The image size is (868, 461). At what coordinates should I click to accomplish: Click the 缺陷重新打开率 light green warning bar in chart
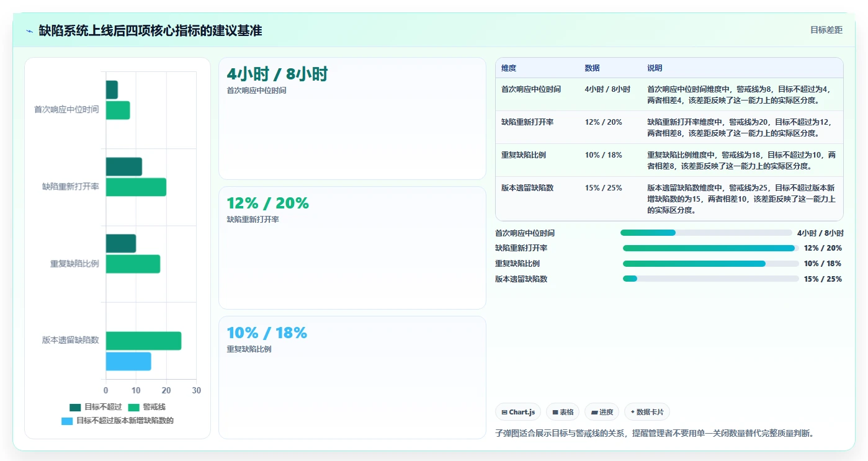(136, 187)
